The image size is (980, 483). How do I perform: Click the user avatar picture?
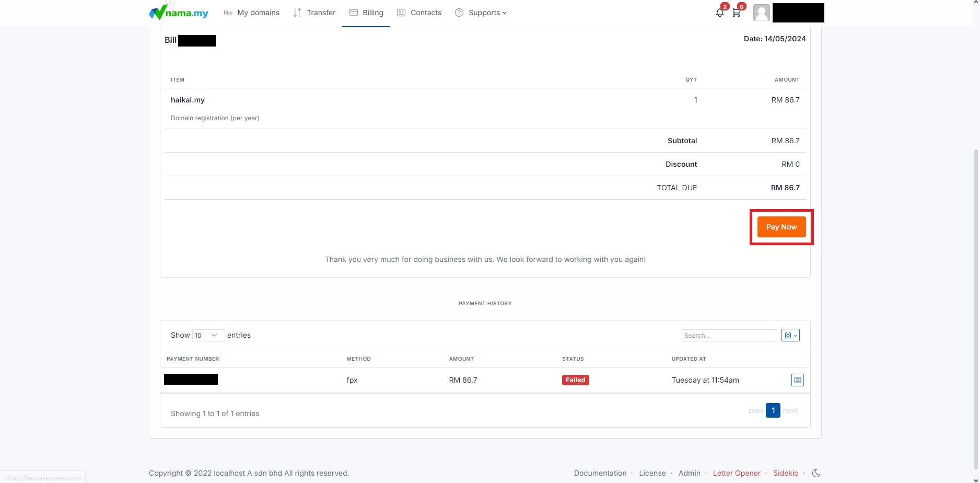(761, 13)
